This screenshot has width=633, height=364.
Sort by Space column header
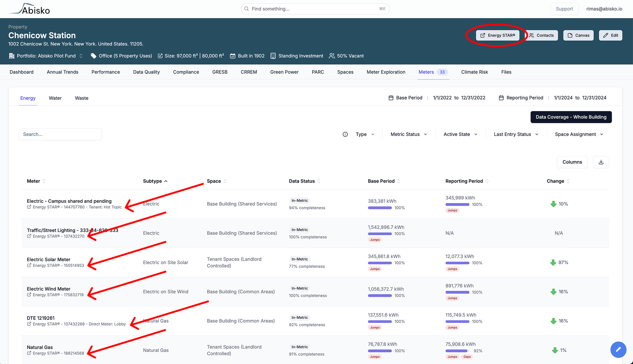(217, 181)
